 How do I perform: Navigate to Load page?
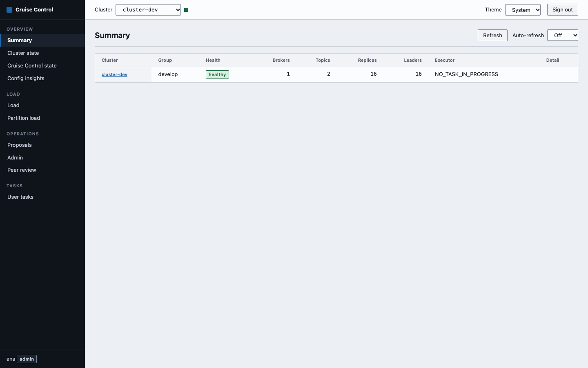tap(42, 105)
